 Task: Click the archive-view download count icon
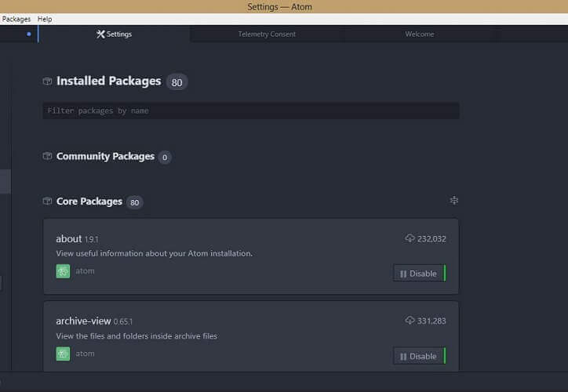[x=410, y=321]
